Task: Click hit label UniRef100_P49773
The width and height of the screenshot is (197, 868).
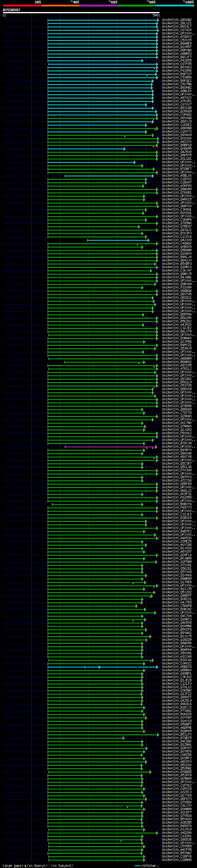Action: click(x=177, y=508)
